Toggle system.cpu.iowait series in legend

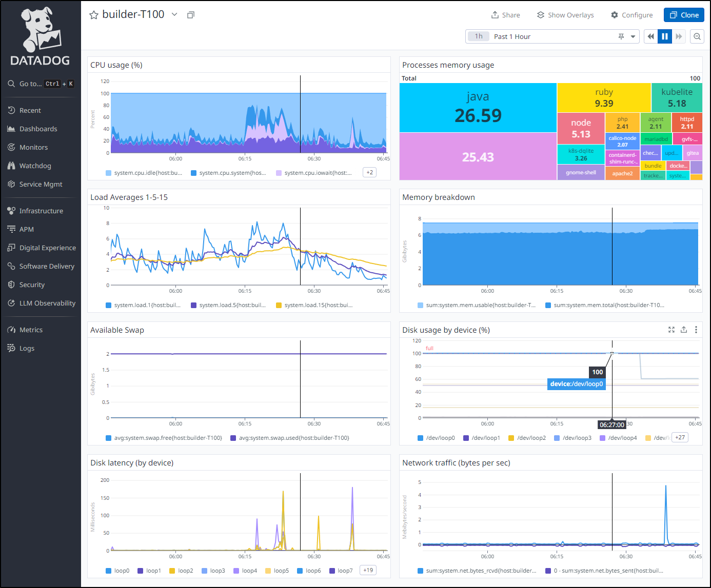314,173
